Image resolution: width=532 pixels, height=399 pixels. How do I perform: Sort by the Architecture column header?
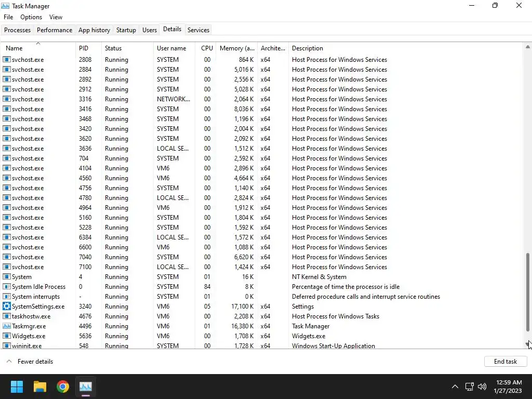[x=273, y=48]
